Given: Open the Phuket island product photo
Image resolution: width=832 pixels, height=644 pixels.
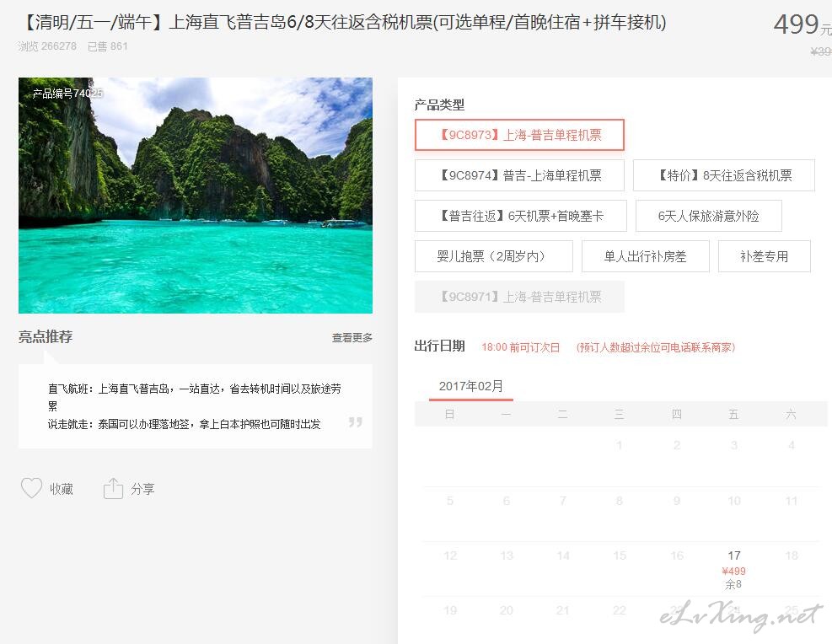Looking at the screenshot, I should 196,196.
